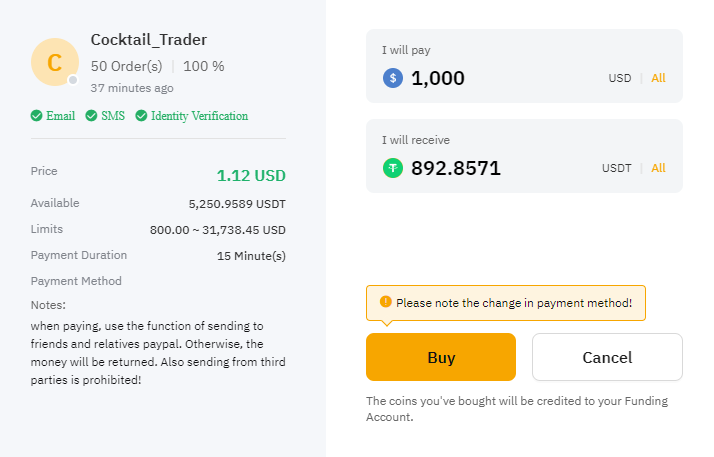Click the SMS verified checkmark icon
The image size is (714, 457).
(x=91, y=116)
